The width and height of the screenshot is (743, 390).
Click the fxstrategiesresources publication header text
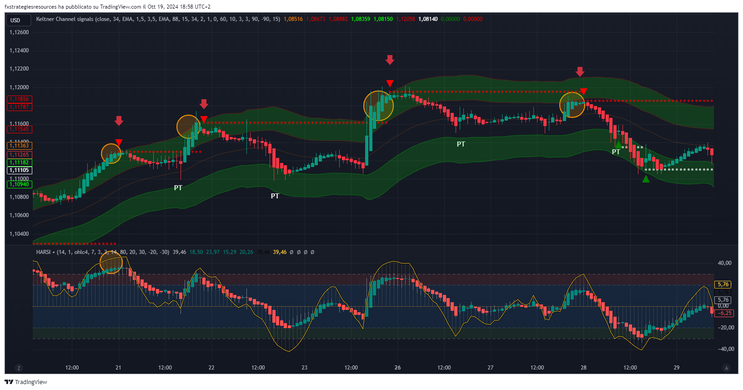tap(108, 7)
